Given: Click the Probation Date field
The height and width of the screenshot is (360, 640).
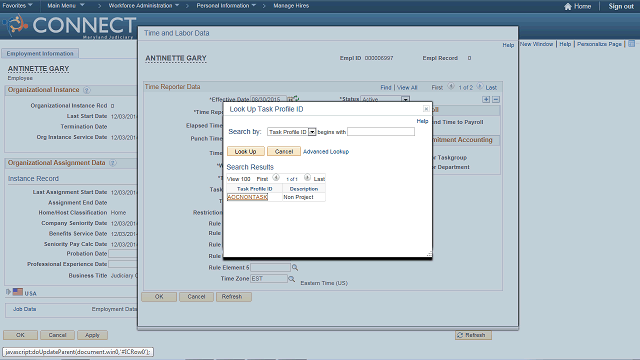Looking at the screenshot, I should coord(122,254).
